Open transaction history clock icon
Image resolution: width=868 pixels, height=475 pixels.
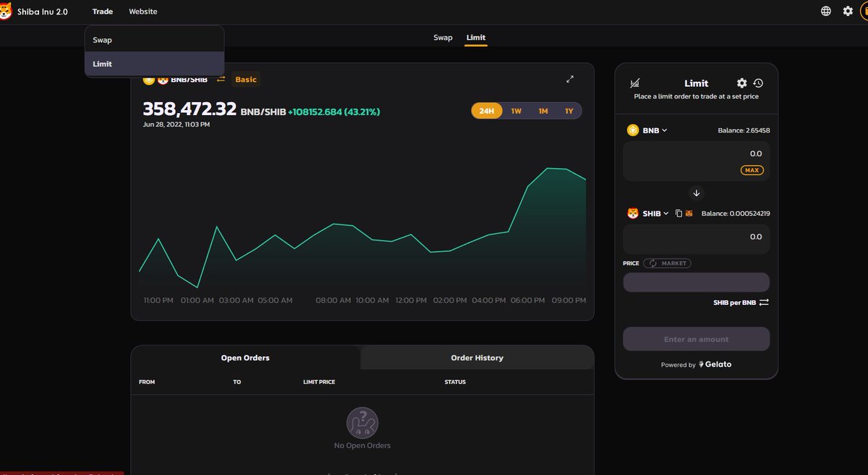click(x=758, y=83)
